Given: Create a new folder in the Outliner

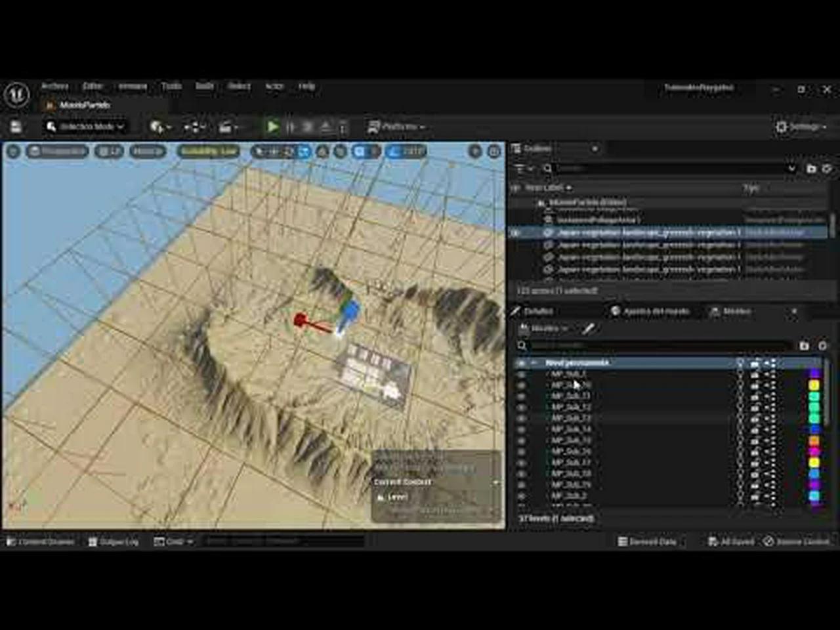Looking at the screenshot, I should (x=811, y=169).
